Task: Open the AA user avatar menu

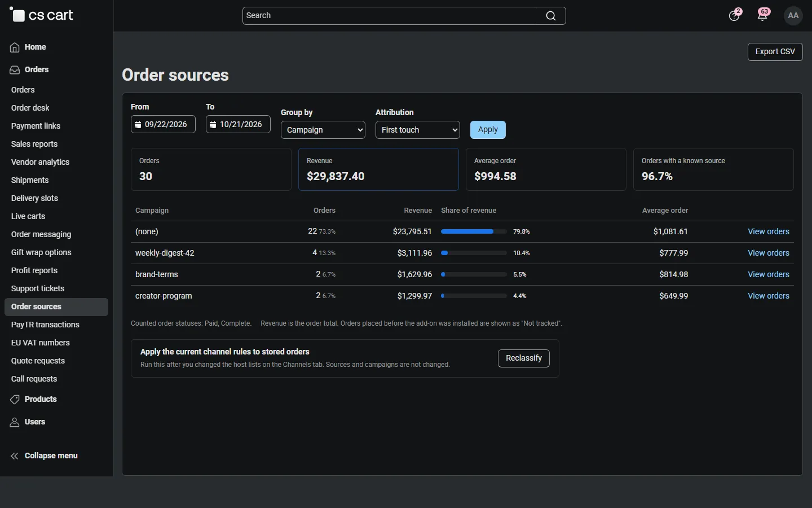Action: [793, 15]
